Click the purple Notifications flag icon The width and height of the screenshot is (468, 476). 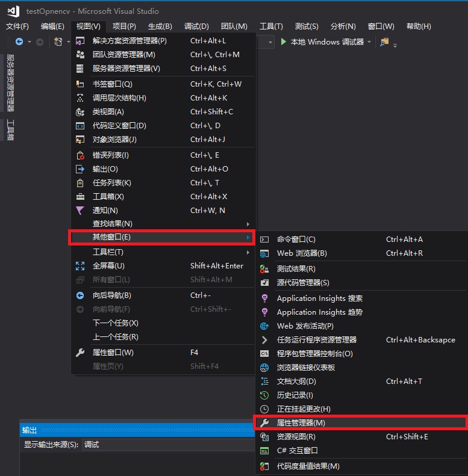[80, 211]
